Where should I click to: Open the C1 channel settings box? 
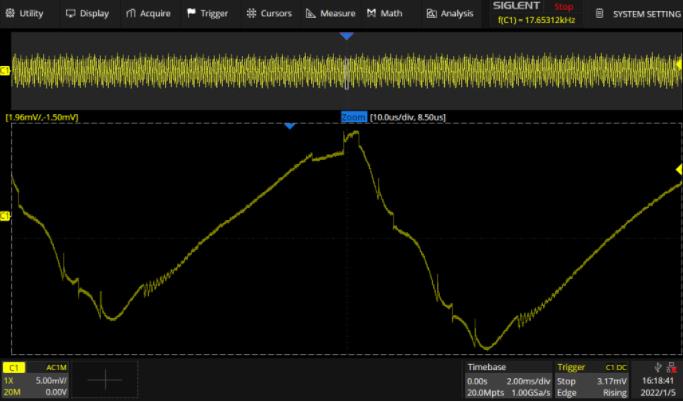tap(36, 380)
